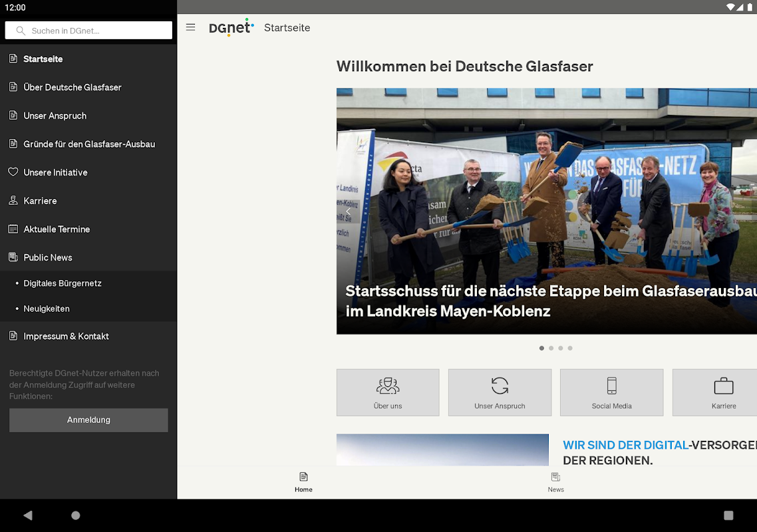Go to Karriere in sidebar menu
Viewport: 757px width, 532px height.
click(88, 201)
